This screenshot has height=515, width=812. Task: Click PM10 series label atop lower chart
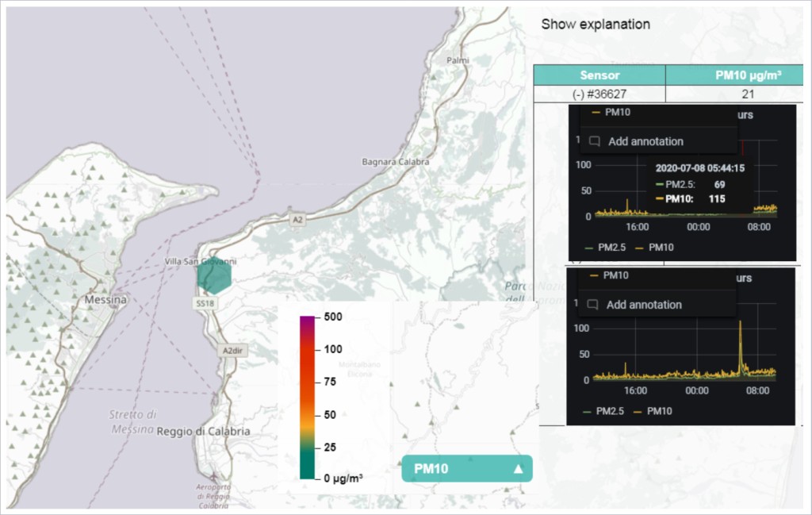pos(609,275)
